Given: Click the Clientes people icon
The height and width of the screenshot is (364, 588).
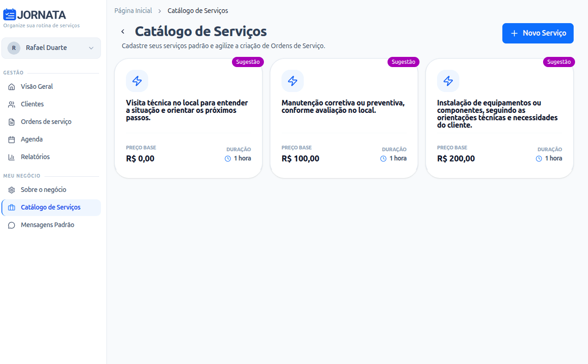Looking at the screenshot, I should 11,104.
